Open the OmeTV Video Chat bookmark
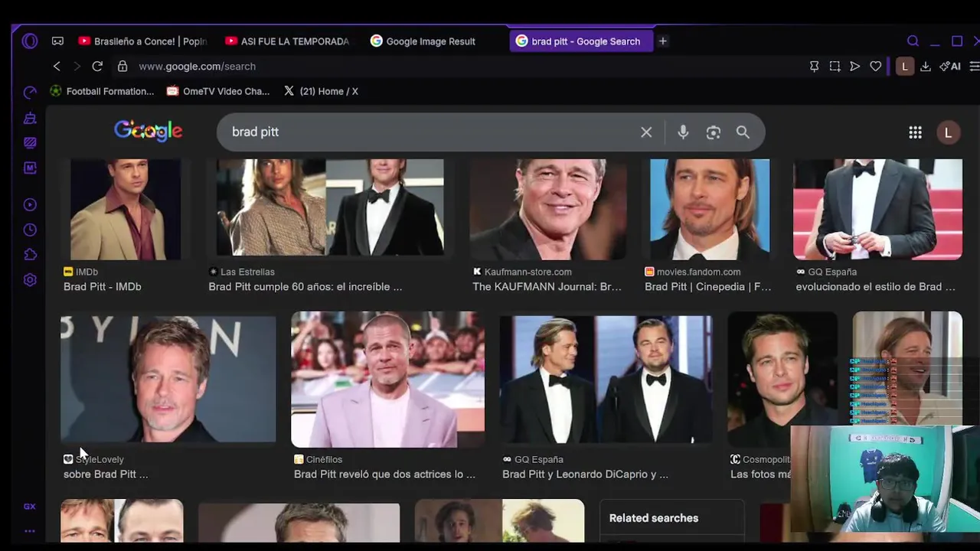Viewport: 980px width, 551px height. [x=219, y=91]
